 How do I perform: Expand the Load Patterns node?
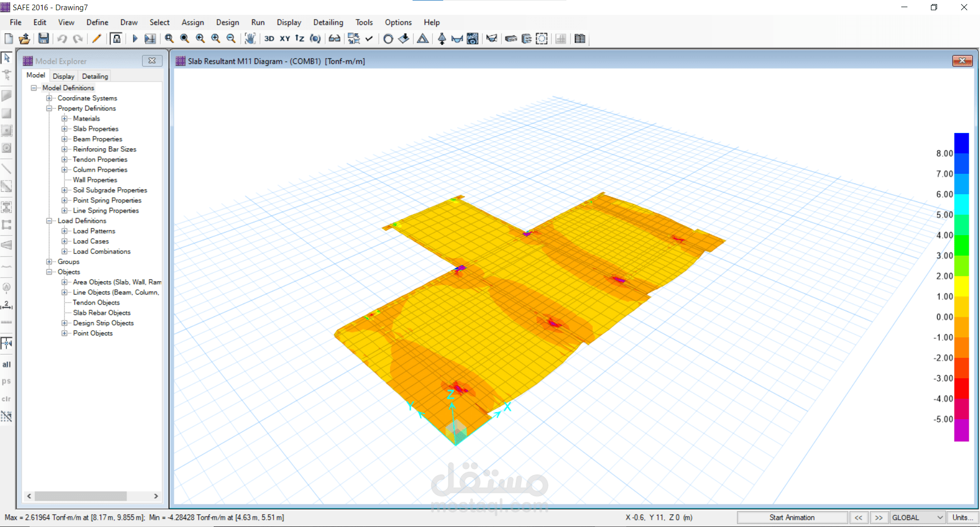(x=65, y=231)
